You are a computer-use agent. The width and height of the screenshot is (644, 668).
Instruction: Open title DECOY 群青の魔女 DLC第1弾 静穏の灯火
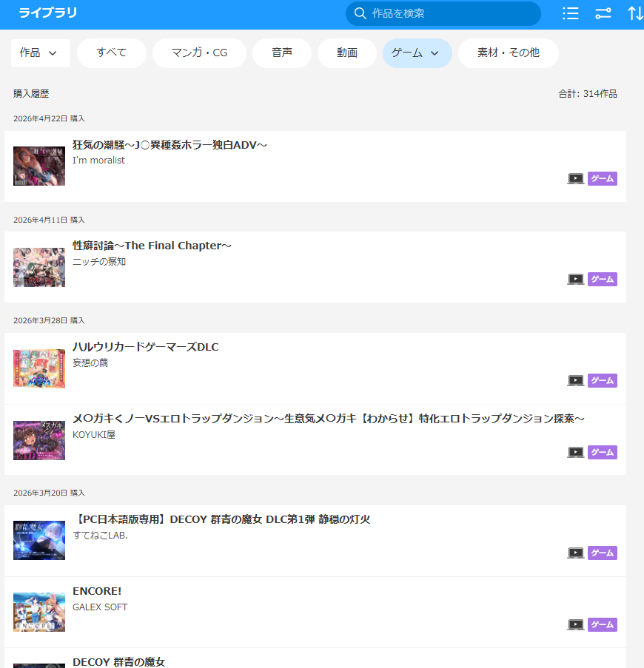pos(221,519)
